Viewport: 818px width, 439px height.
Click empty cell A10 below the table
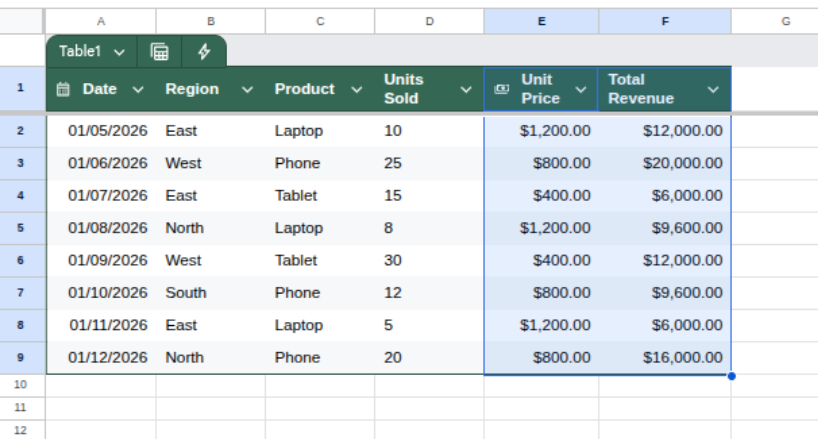101,386
